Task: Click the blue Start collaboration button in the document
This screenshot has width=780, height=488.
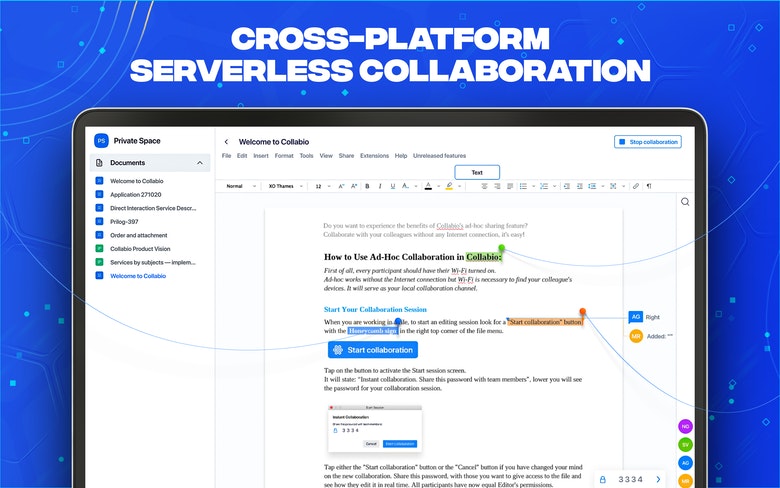Action: tap(373, 350)
